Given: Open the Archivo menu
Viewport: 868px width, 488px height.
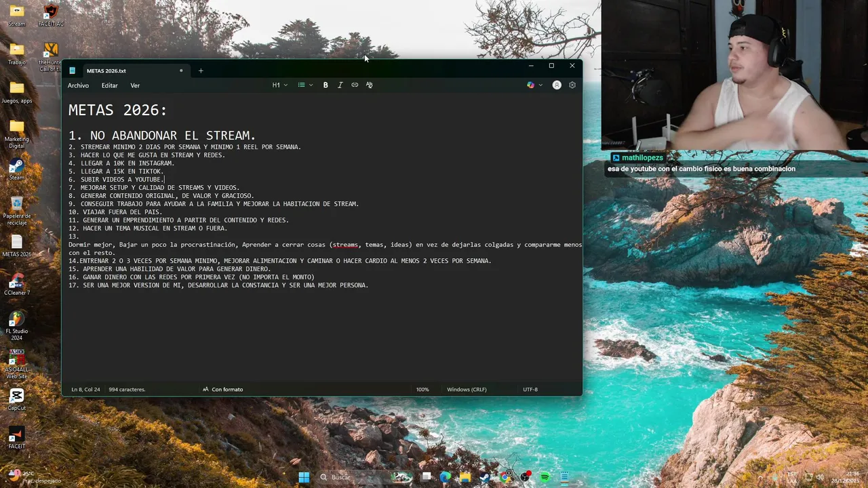Looking at the screenshot, I should click(78, 85).
